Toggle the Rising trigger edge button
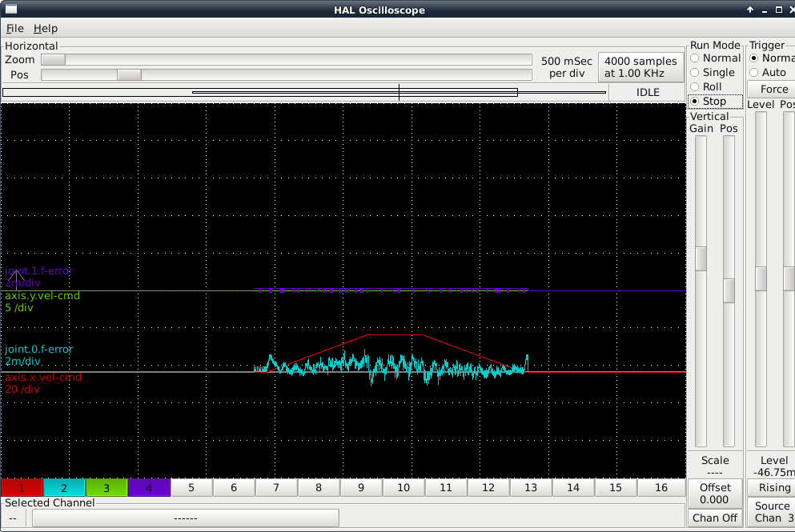This screenshot has width=795, height=532. click(x=771, y=487)
